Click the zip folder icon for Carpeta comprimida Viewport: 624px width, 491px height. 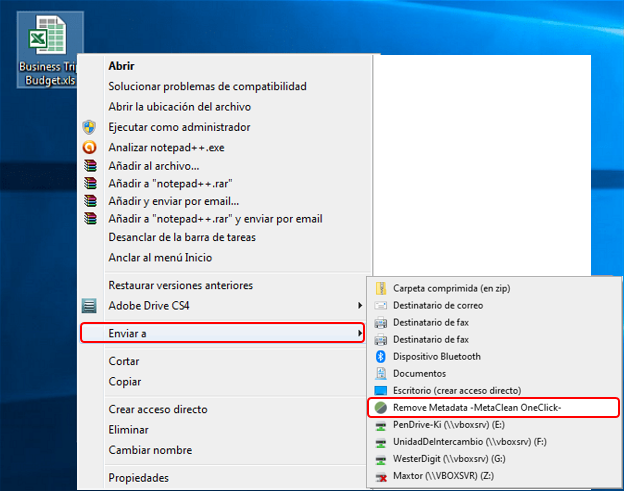pyautogui.click(x=380, y=288)
